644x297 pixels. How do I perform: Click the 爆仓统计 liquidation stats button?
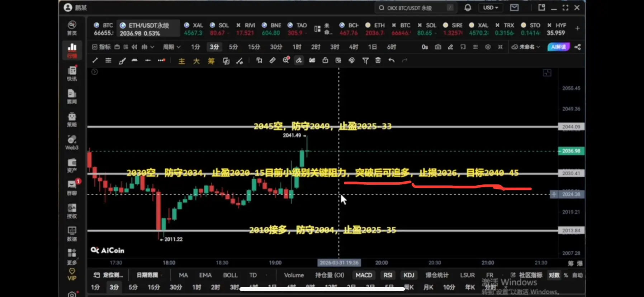pyautogui.click(x=437, y=275)
